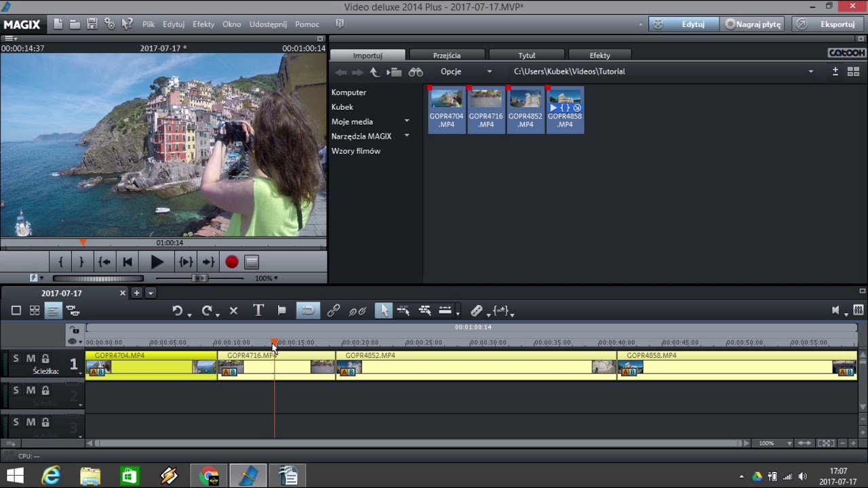Delete selected object with the X icon
868x488 pixels.
pos(233,310)
